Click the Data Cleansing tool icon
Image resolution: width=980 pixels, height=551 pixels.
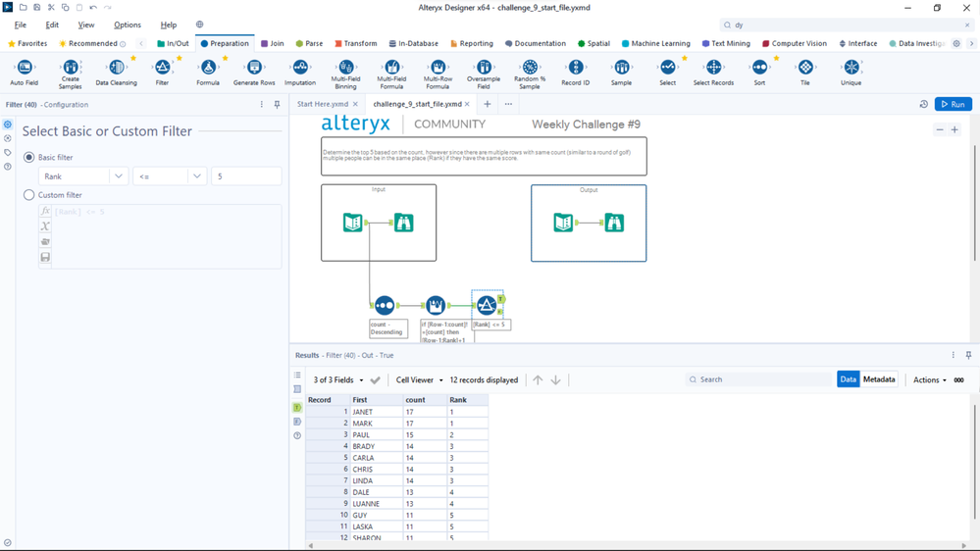tap(117, 68)
